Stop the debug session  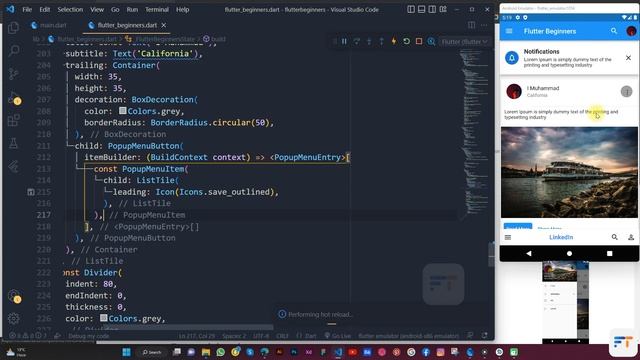click(x=419, y=41)
